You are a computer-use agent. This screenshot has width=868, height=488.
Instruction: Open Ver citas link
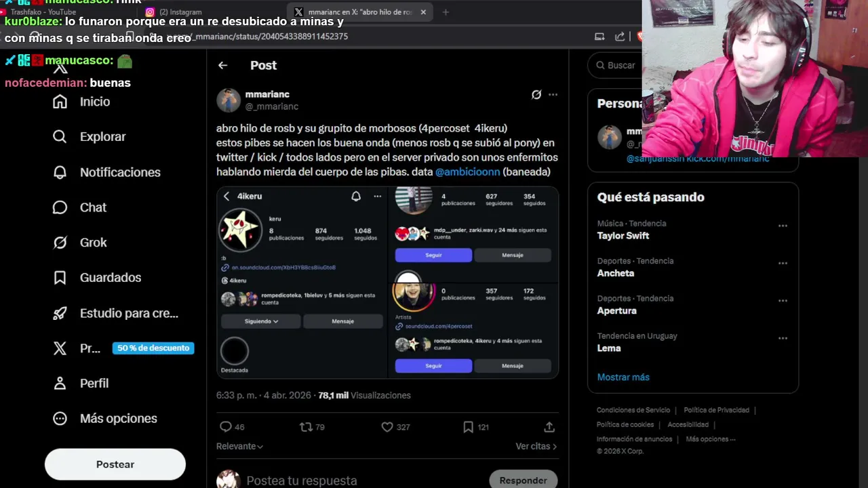536,446
